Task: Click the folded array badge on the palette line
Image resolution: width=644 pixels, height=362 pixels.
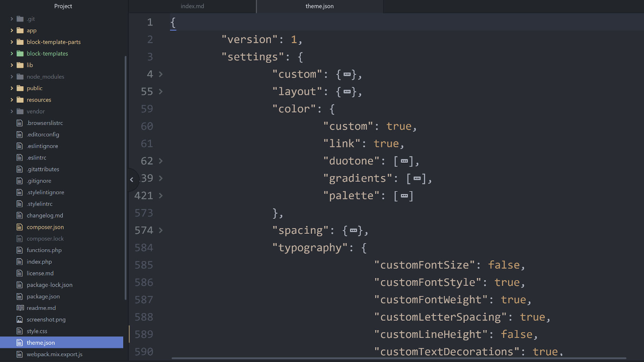Action: coord(404,195)
